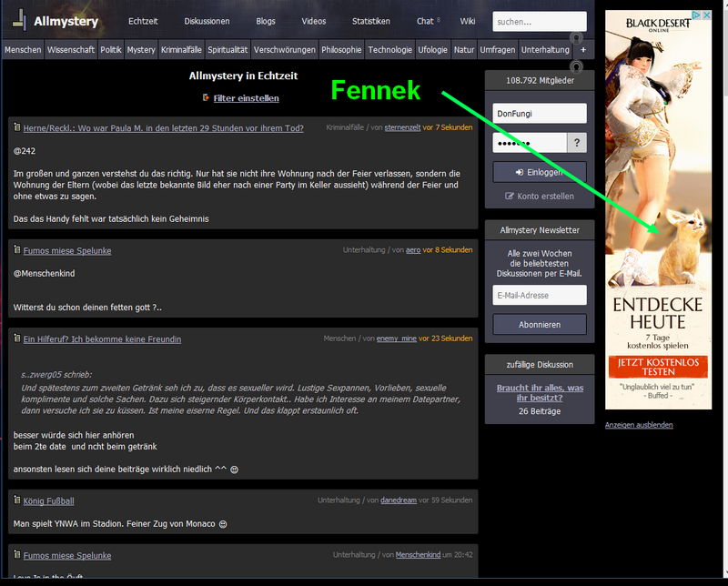728x586 pixels.
Task: Select the Unterhaltung category tab
Action: 545,50
